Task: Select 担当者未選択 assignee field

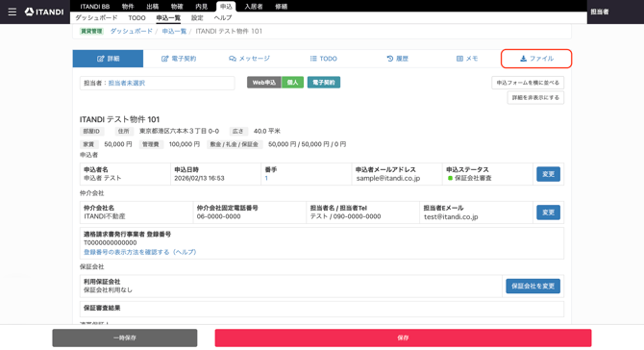Action: [x=157, y=83]
